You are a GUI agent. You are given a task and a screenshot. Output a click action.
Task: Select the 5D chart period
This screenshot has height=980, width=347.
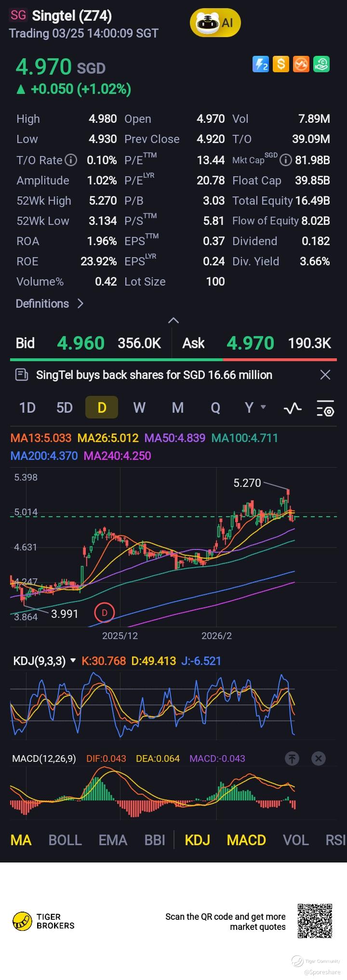(x=65, y=408)
